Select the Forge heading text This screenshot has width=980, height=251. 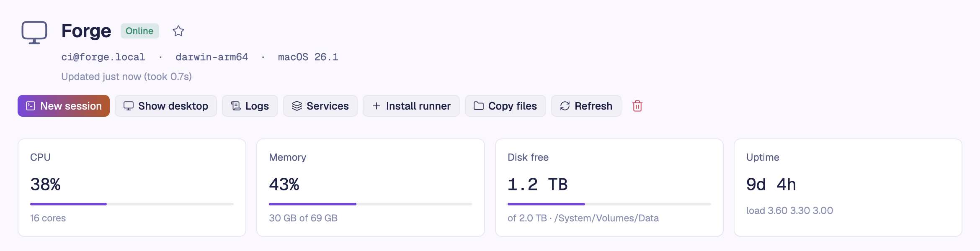pos(86,31)
